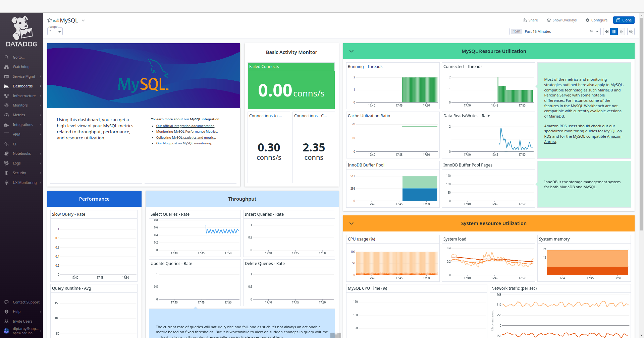644x338 pixels.
Task: Click the Notebooks sidebar icon
Action: 6,154
